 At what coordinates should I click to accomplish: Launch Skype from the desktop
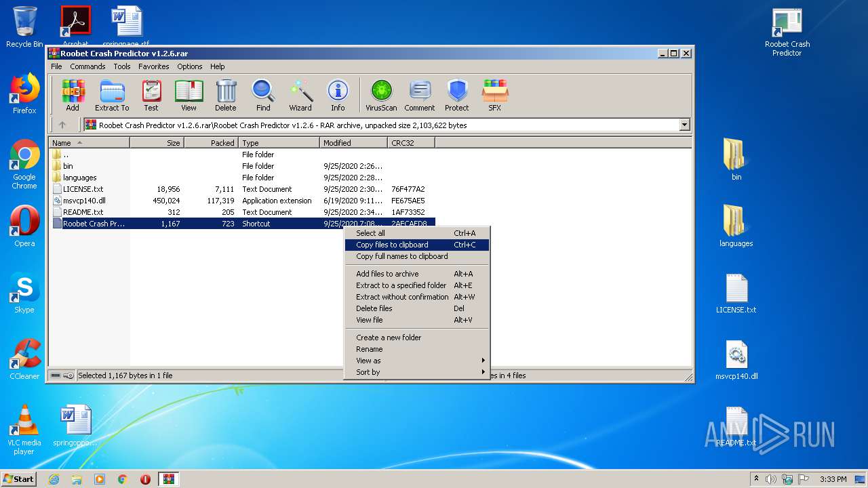(24, 293)
